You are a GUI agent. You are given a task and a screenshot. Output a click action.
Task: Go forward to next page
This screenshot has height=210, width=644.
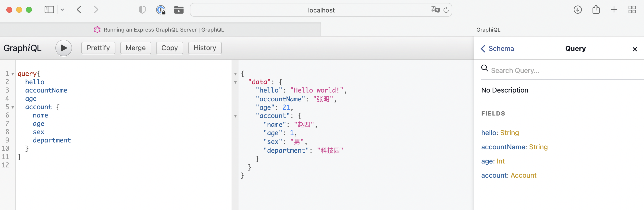coord(96,10)
